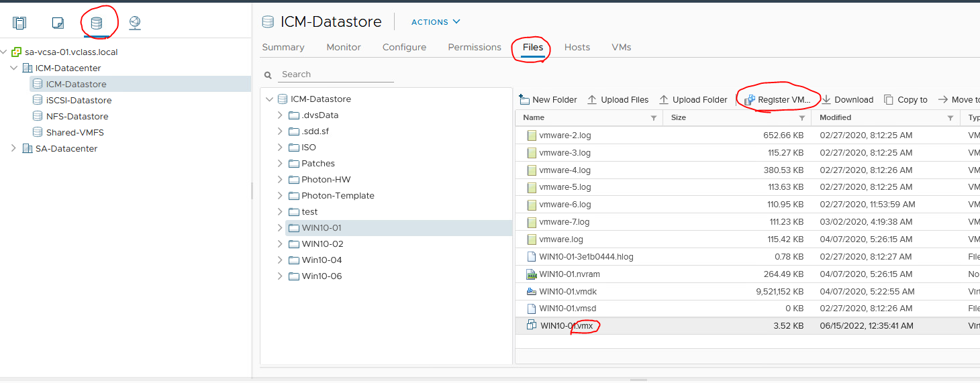This screenshot has height=383, width=980.
Task: Expand the ISO folder
Action: coord(281,147)
